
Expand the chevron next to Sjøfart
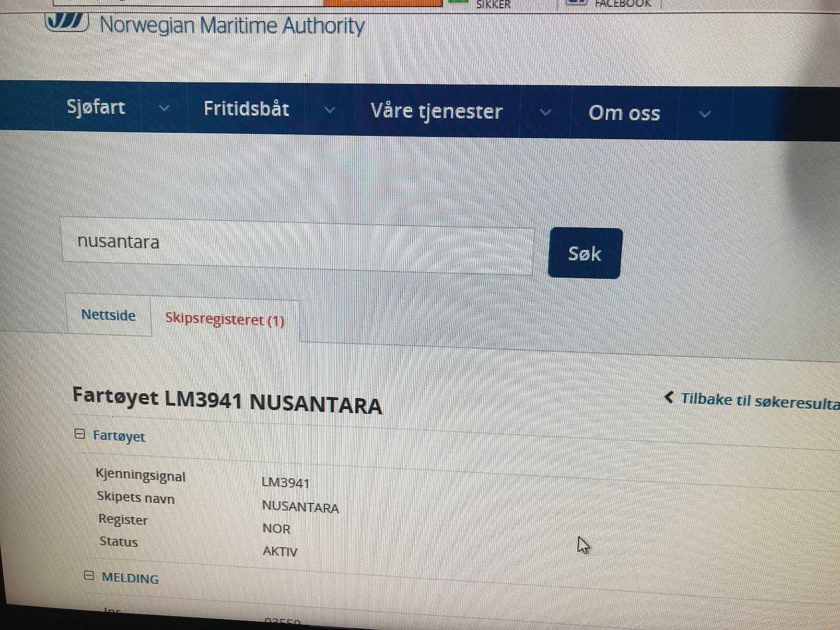[164, 109]
